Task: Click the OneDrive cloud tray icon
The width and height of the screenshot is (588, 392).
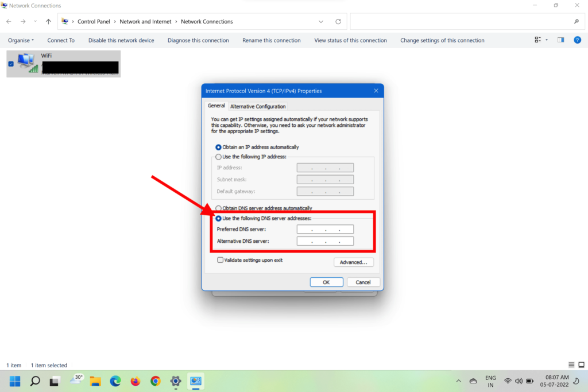Action: (474, 381)
